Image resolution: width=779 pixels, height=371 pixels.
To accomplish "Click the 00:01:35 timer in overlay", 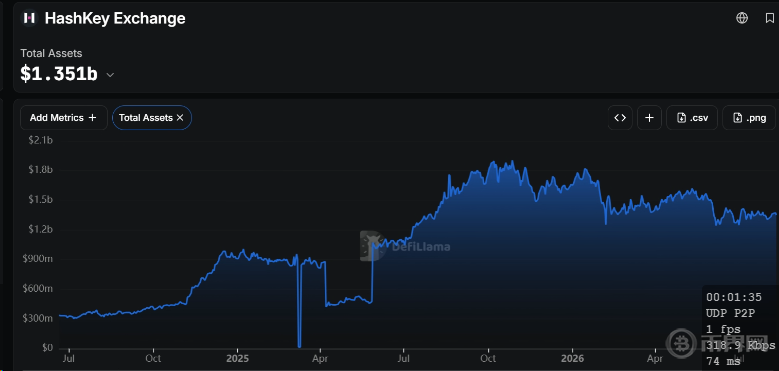I will (x=734, y=297).
